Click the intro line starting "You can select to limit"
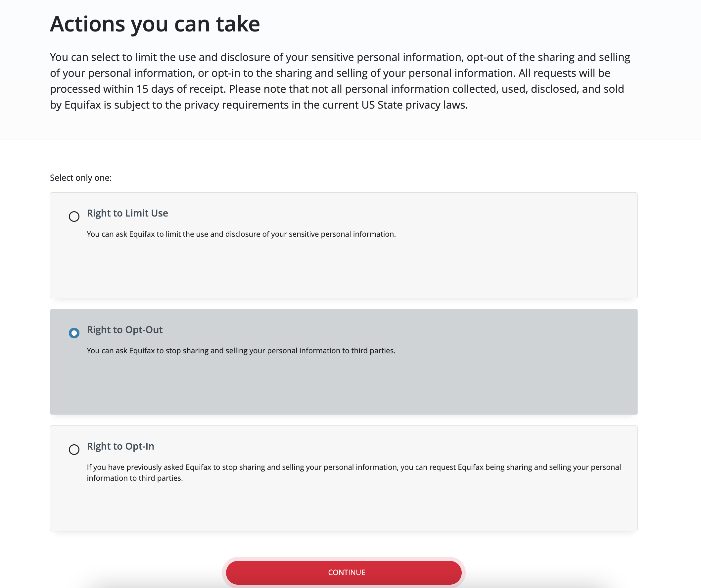Viewport: 701px width, 588px height. pyautogui.click(x=340, y=57)
